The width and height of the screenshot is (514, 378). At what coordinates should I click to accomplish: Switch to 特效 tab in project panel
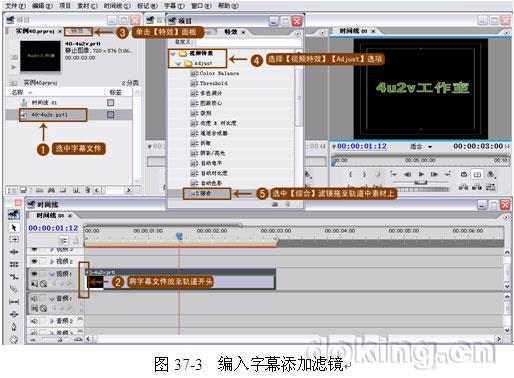click(78, 32)
